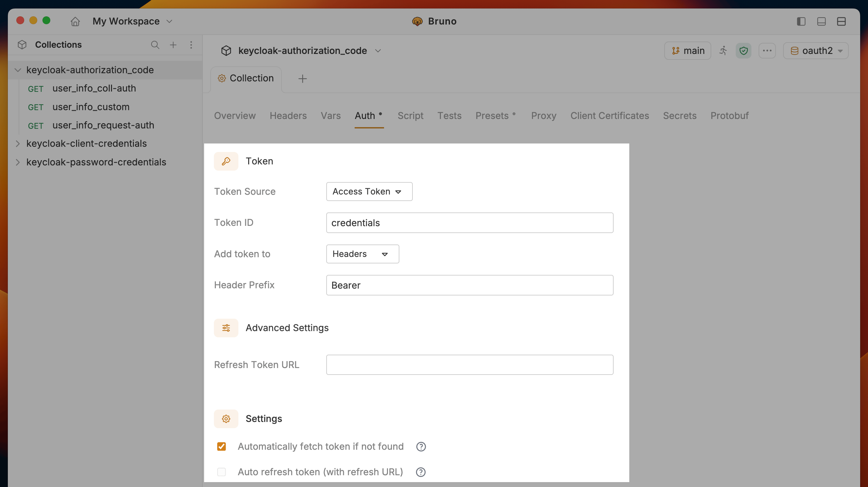868x487 pixels.
Task: Enable Auto refresh token checkbox
Action: (x=221, y=472)
